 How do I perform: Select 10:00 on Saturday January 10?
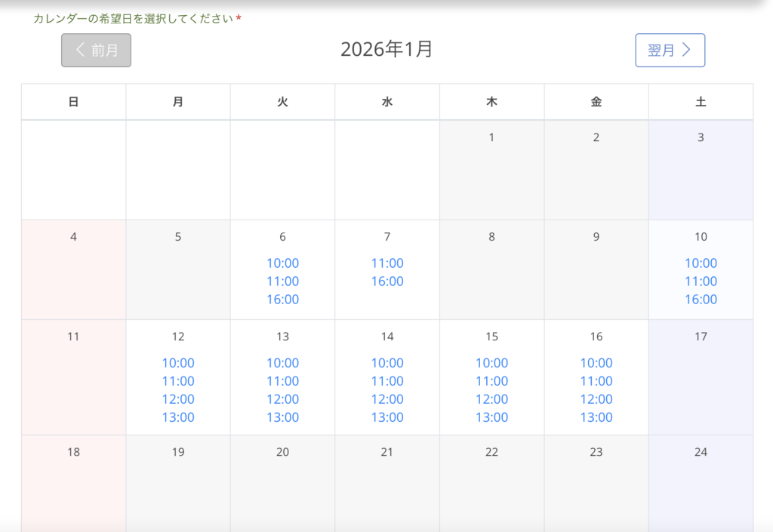701,263
